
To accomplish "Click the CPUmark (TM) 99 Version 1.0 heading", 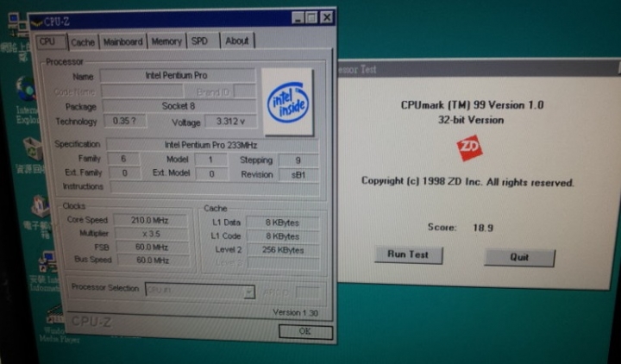I will pos(472,105).
